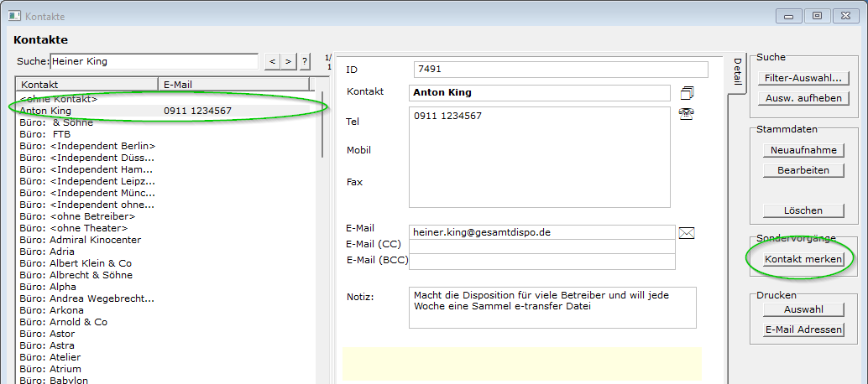Sort list by the E-Mail column header

(x=233, y=84)
